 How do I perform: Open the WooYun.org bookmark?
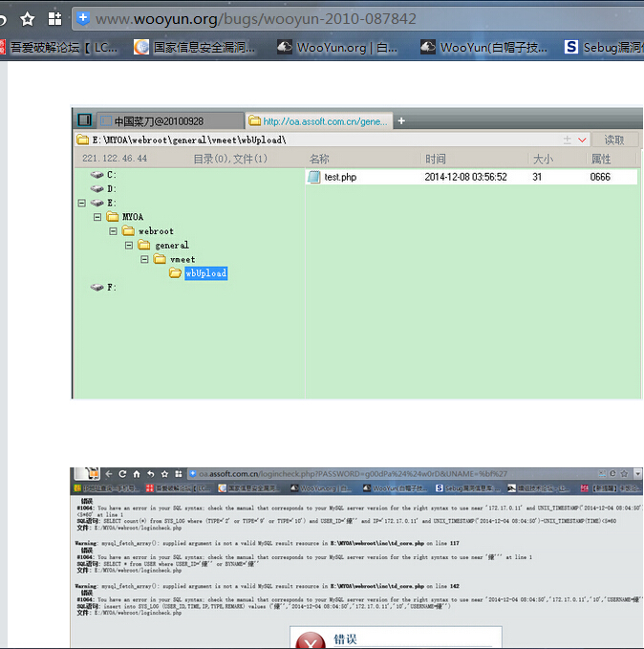337,48
